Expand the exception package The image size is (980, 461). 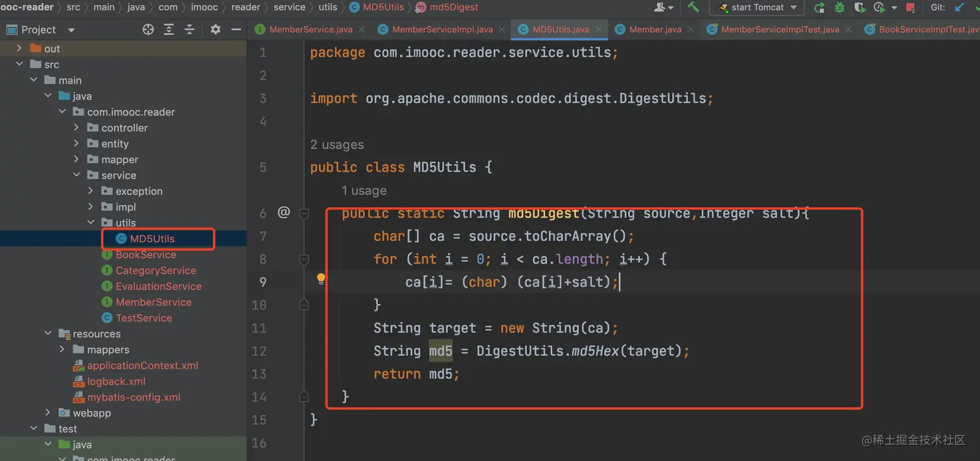tap(91, 191)
